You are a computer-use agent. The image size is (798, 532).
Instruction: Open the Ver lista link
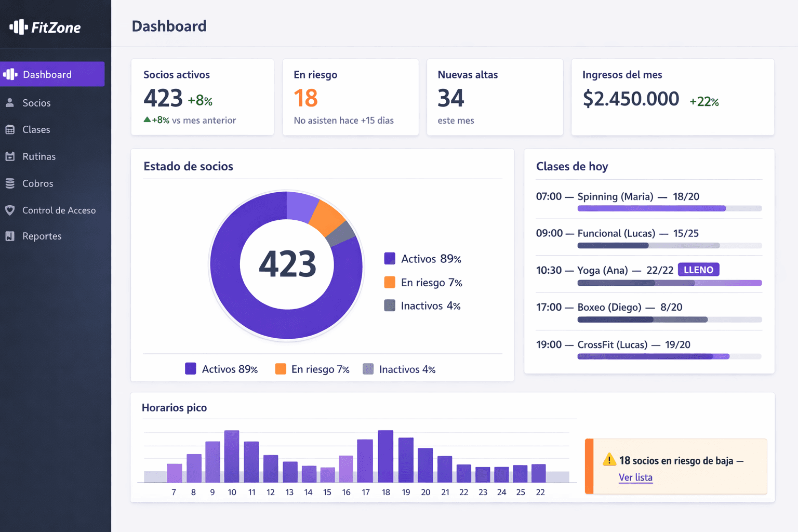(635, 477)
